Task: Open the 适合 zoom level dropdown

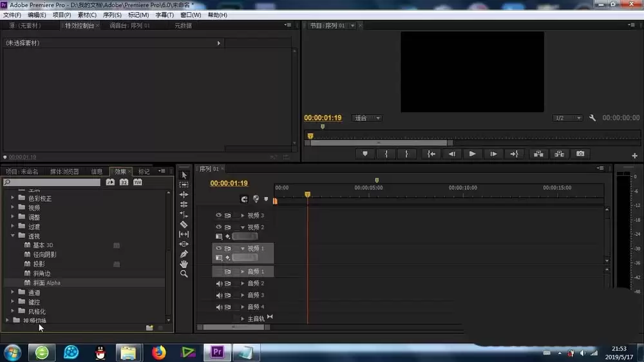Action: [x=367, y=119]
